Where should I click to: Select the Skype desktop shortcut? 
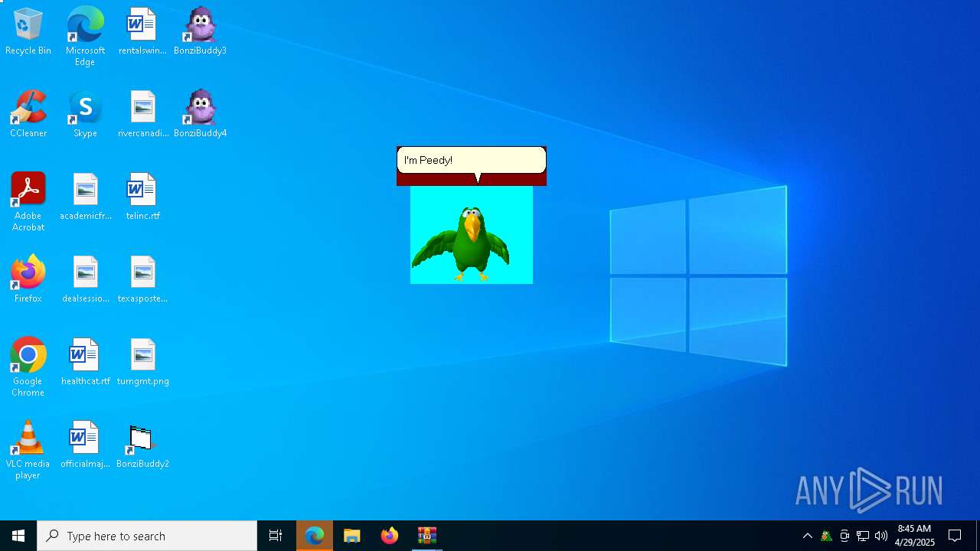85,115
